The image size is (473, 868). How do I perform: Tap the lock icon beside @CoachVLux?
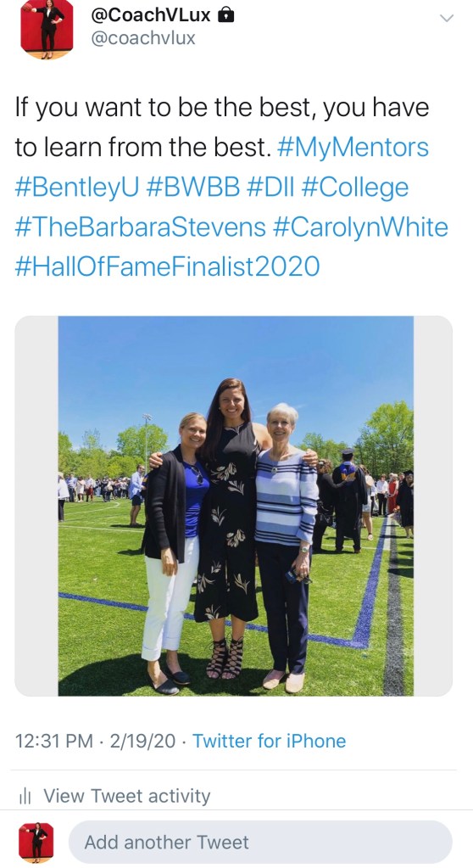point(225,15)
